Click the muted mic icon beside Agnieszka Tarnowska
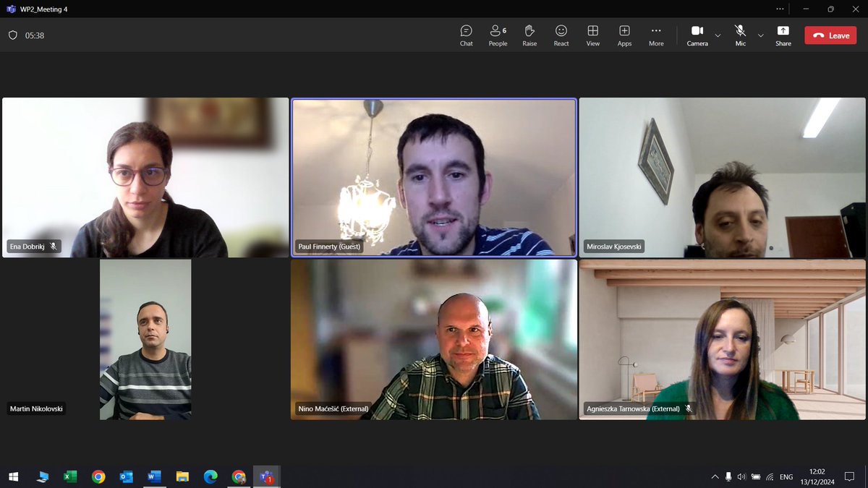The image size is (868, 488). pos(689,408)
